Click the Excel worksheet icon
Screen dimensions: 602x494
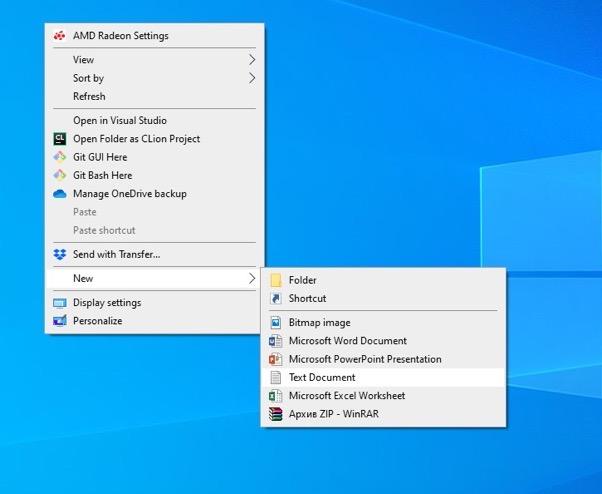(x=276, y=396)
